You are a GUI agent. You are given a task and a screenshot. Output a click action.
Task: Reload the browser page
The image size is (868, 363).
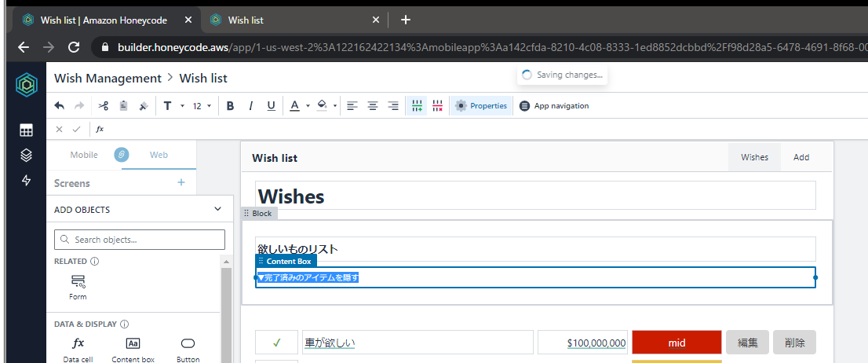pyautogui.click(x=74, y=47)
